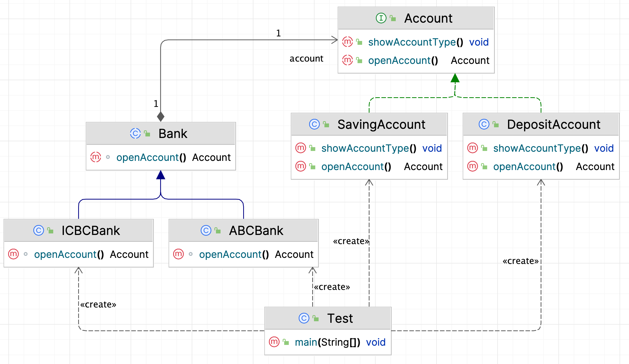
Task: Click the public visibility icon beside Account title
Action: pyautogui.click(x=393, y=18)
